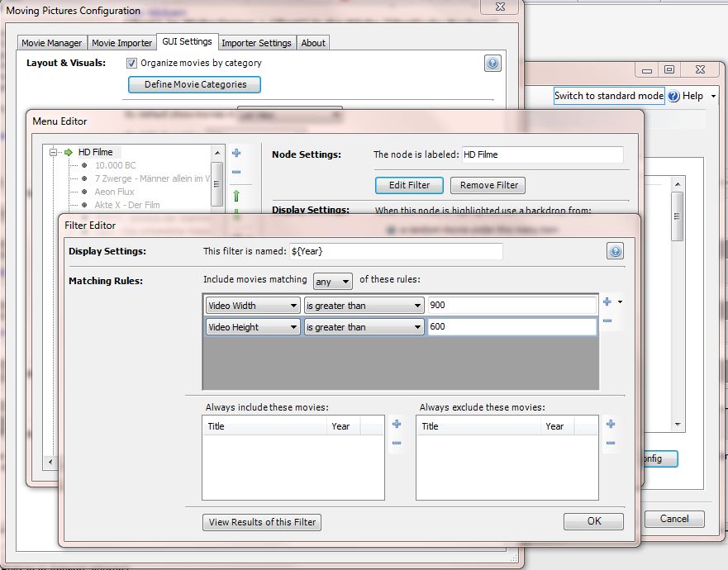This screenshot has width=728, height=570.
Task: Open the Video Height field dropdown
Action: (x=253, y=327)
